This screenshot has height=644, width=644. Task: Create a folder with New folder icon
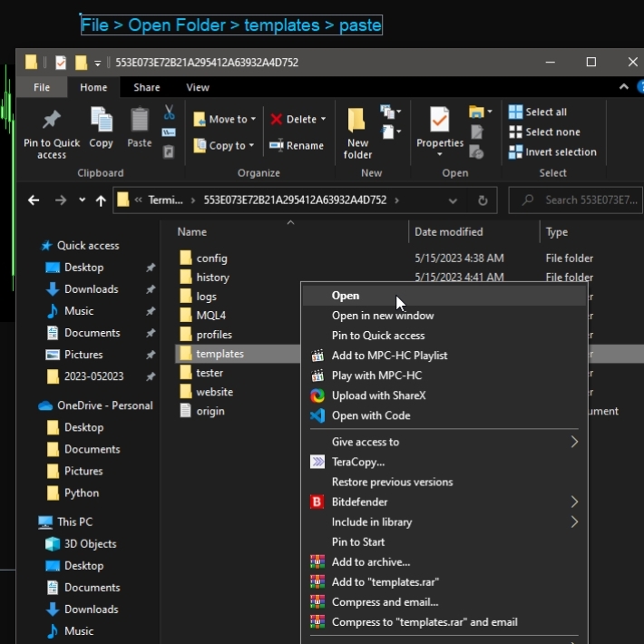[357, 132]
